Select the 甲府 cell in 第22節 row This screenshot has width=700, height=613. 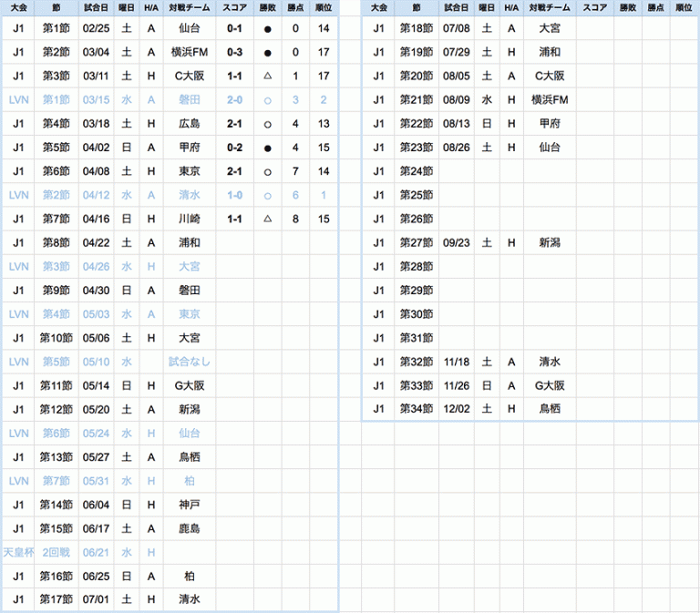click(550, 124)
